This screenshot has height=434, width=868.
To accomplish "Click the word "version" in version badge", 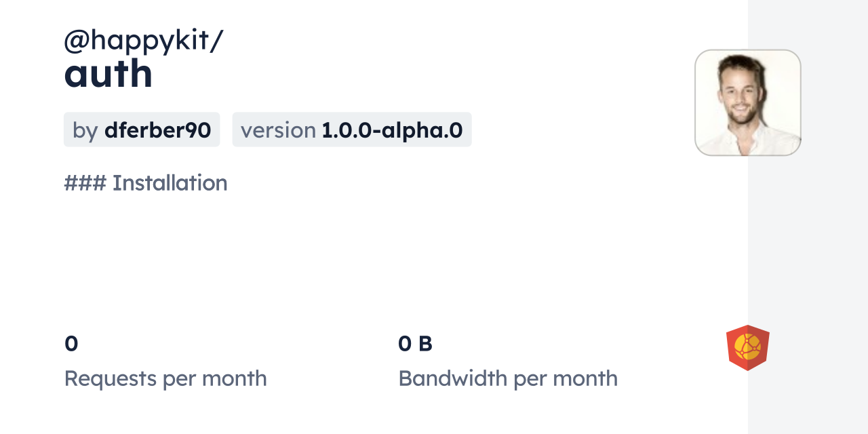I will [278, 130].
